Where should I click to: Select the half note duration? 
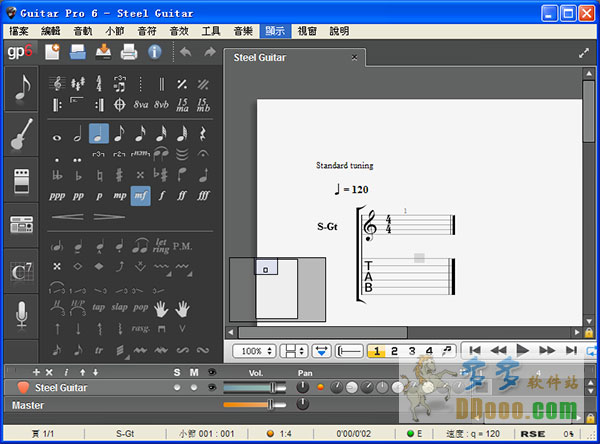click(x=78, y=134)
